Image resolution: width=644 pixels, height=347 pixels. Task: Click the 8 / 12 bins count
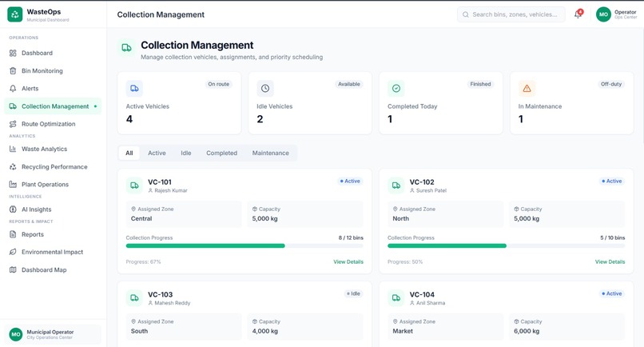click(x=351, y=237)
